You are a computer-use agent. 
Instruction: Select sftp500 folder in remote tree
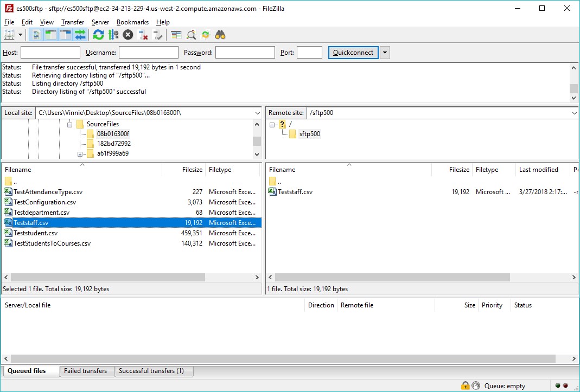(310, 134)
